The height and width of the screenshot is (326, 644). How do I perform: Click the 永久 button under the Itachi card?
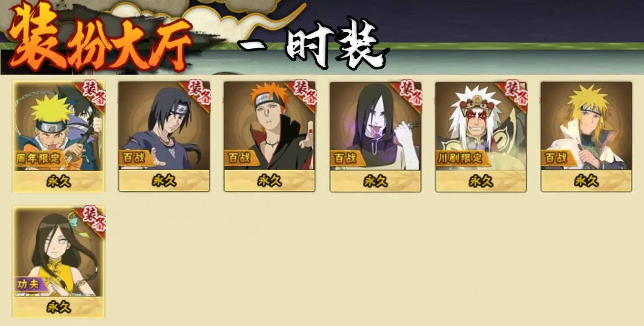pyautogui.click(x=164, y=181)
